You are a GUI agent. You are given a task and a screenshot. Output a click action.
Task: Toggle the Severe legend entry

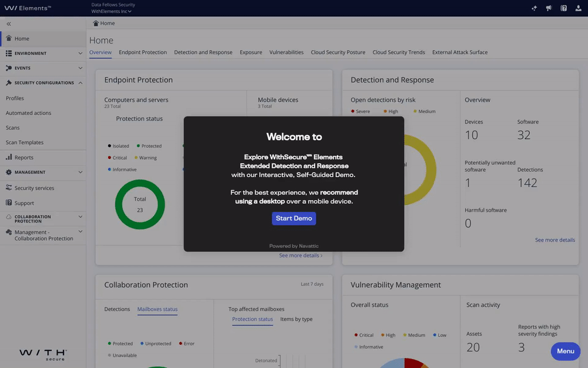[360, 111]
